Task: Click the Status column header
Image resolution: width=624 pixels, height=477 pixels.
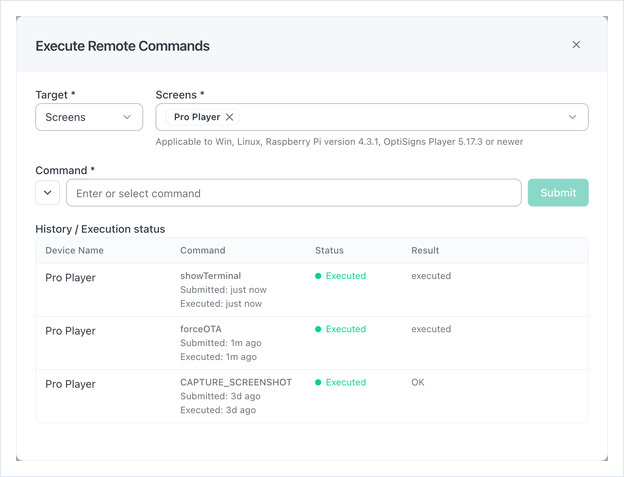Action: point(329,250)
